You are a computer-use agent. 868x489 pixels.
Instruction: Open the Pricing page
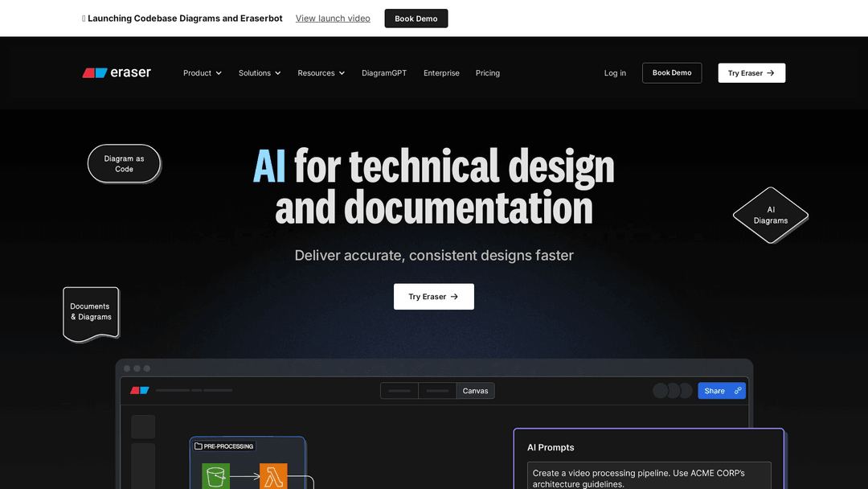tap(488, 73)
